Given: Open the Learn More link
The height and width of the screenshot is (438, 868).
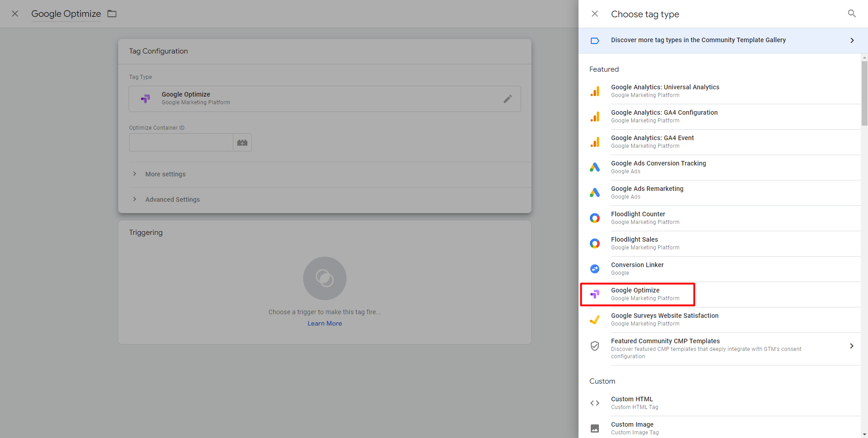Looking at the screenshot, I should (325, 323).
